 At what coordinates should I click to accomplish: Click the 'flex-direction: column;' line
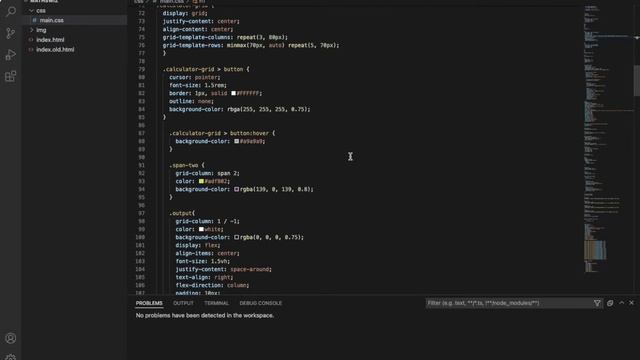click(212, 285)
